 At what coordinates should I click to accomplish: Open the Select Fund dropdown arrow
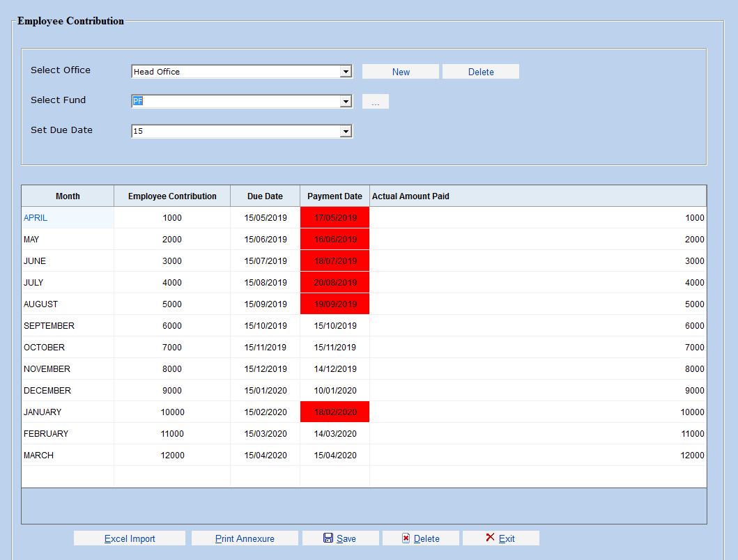click(346, 101)
